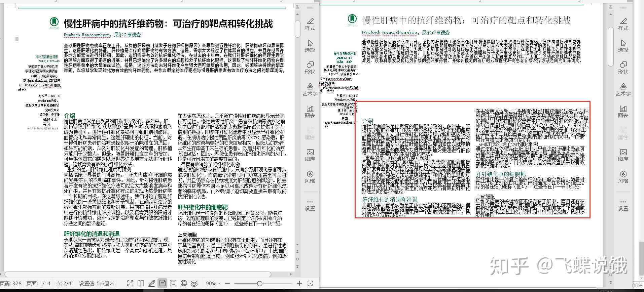
Task: Click zoom in plus button
Action: pyautogui.click(x=299, y=284)
